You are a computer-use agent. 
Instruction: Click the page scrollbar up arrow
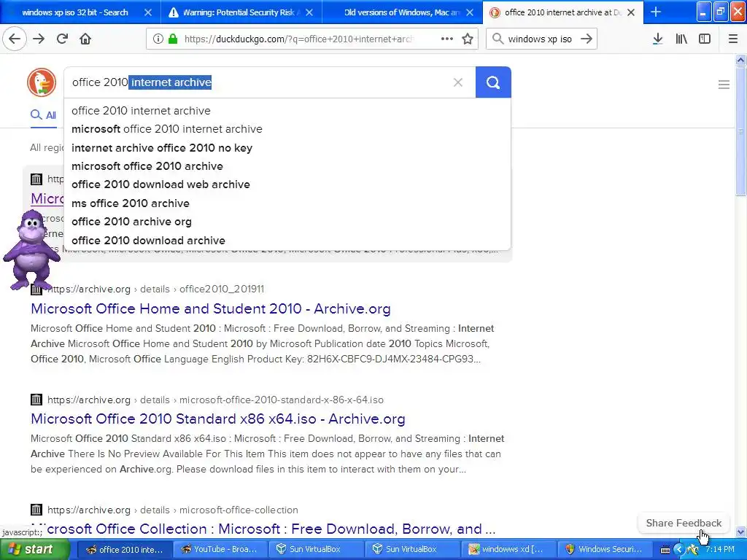[740, 60]
